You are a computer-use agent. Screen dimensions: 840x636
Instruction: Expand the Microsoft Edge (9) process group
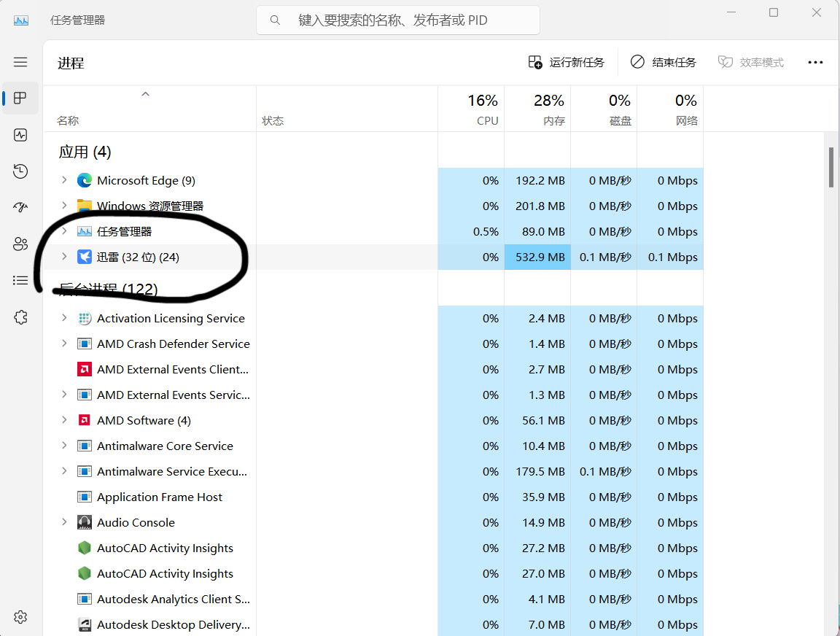tap(64, 180)
